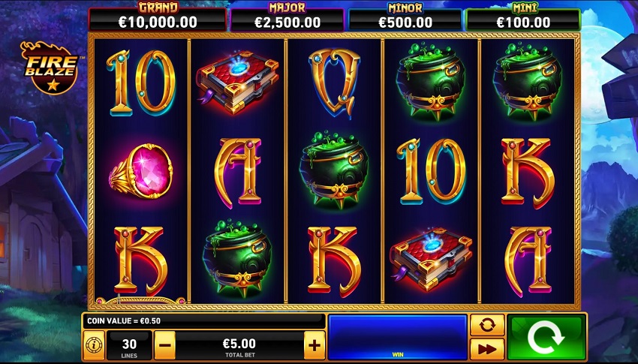The image size is (638, 364).
Task: Click the coin value message bar
Action: 204,321
